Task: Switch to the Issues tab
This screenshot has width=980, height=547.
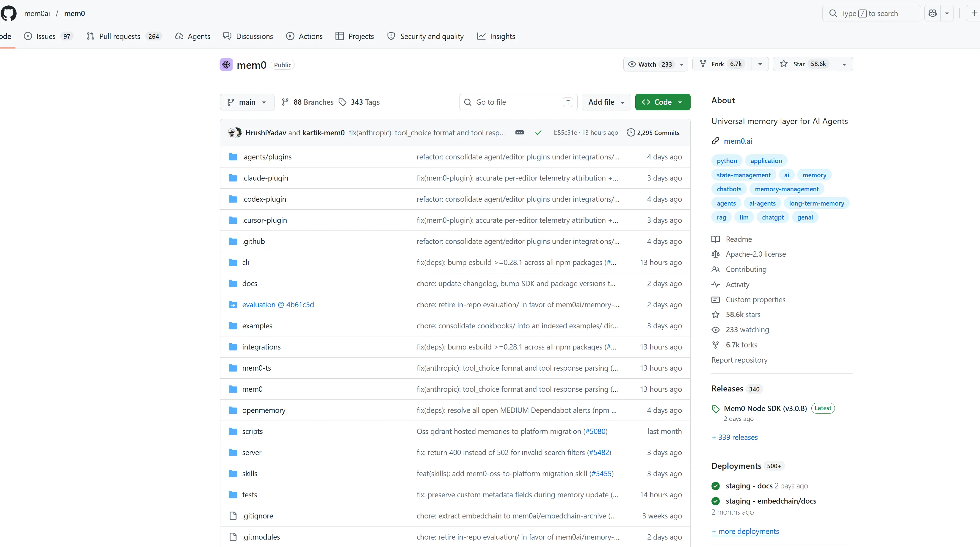Action: coord(48,36)
